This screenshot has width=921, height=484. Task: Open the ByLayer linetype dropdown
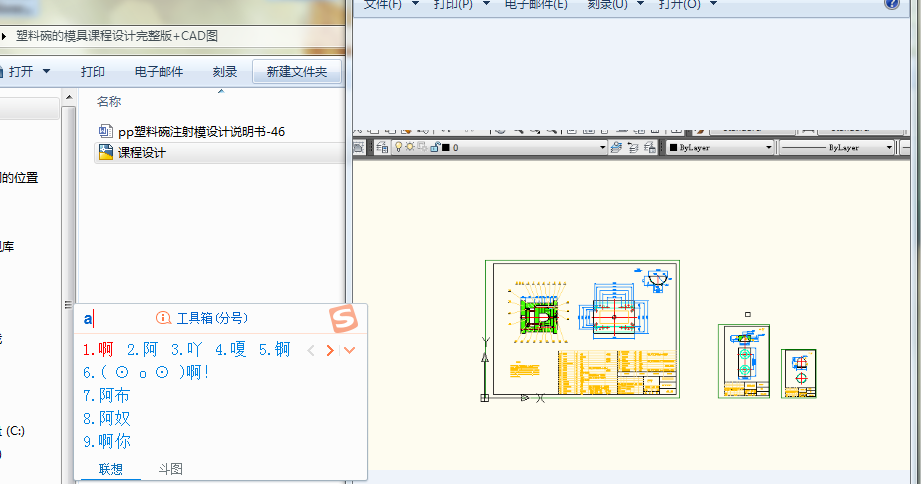888,147
